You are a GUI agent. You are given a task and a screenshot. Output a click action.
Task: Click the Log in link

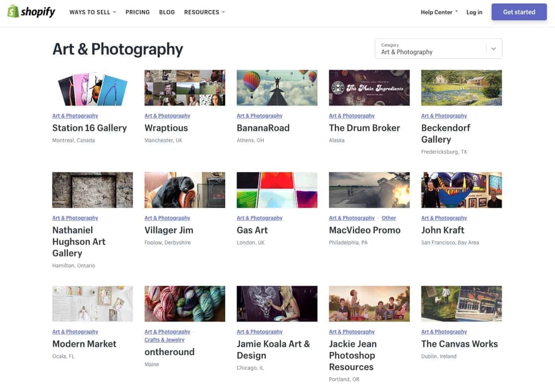[474, 12]
